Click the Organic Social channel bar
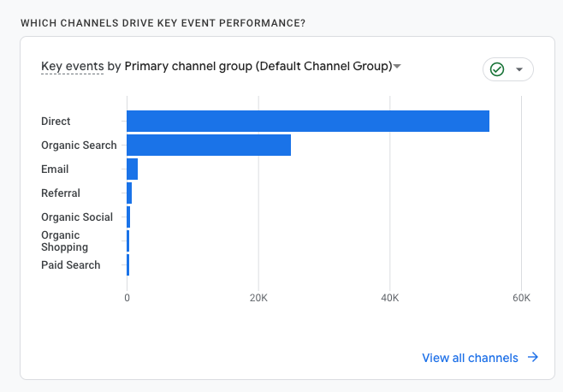This screenshot has width=563, height=392. pos(128,217)
